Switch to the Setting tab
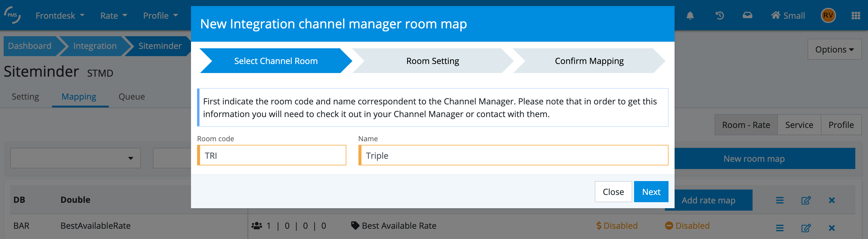868x239 pixels. [25, 97]
